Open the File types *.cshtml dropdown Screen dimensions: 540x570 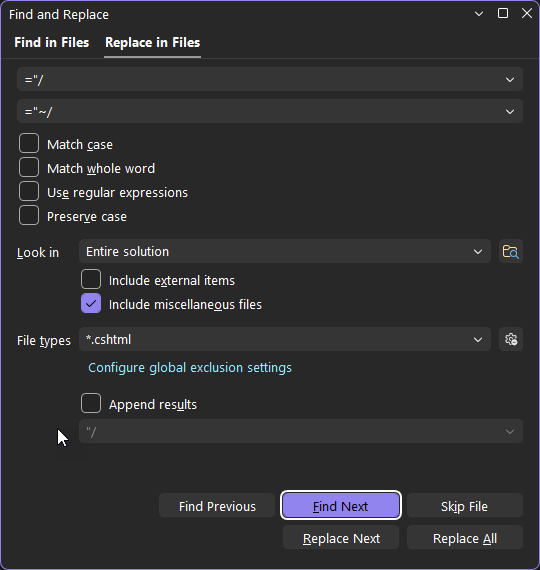285,340
